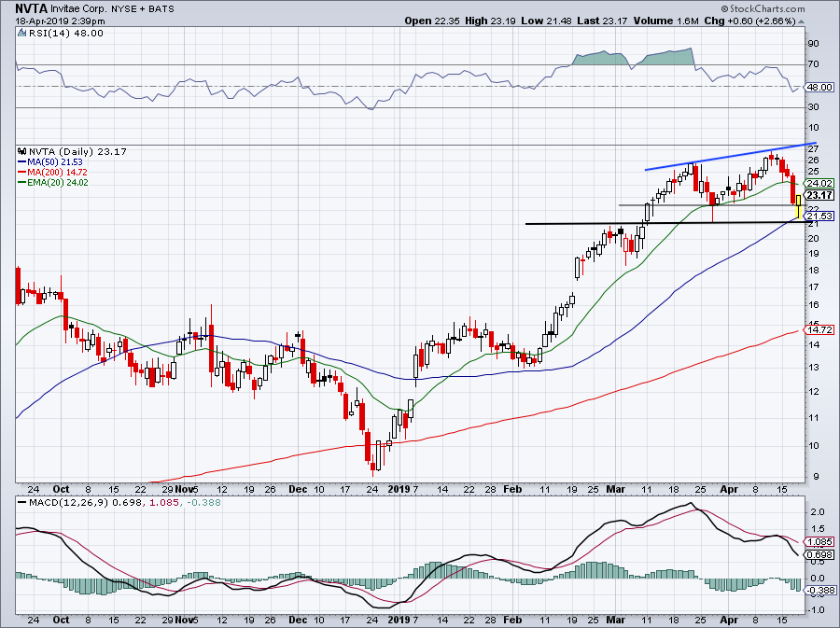Click the 30 oversold level on RSI axis
840x628 pixels.
813,107
